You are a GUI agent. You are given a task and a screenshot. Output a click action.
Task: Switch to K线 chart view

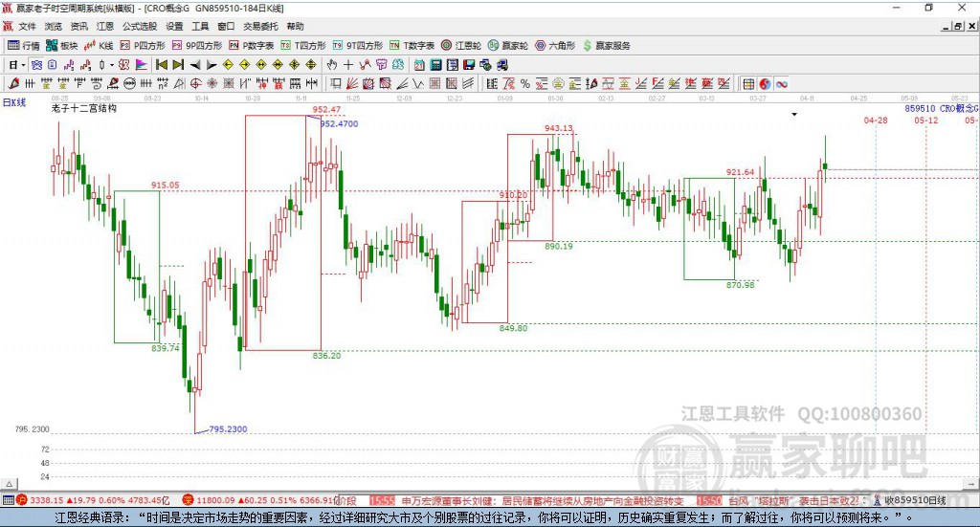99,46
